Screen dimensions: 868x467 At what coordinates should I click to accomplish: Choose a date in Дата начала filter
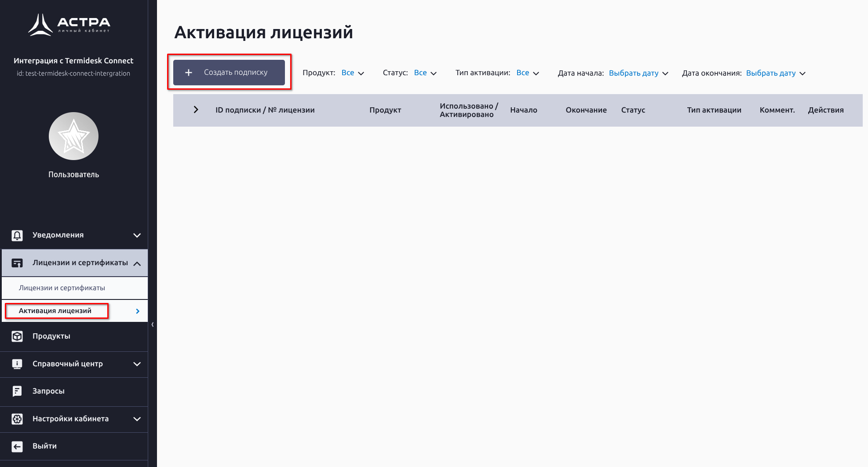pos(638,73)
